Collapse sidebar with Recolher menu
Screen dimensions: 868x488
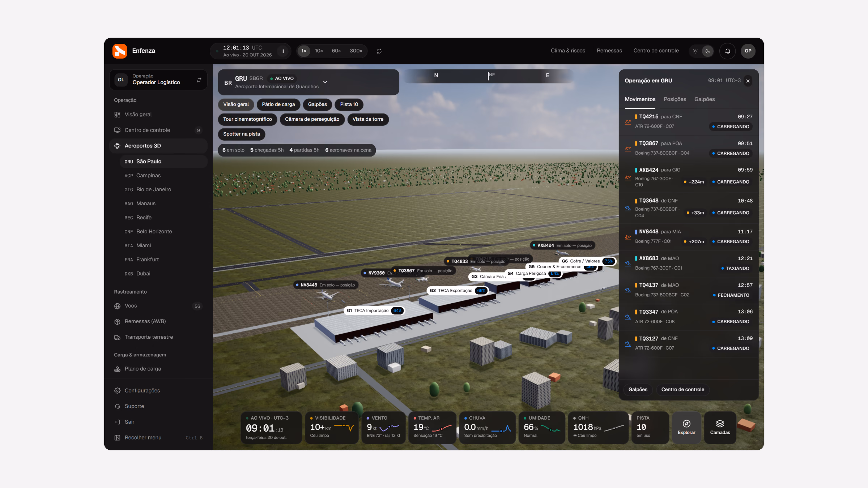tap(158, 437)
